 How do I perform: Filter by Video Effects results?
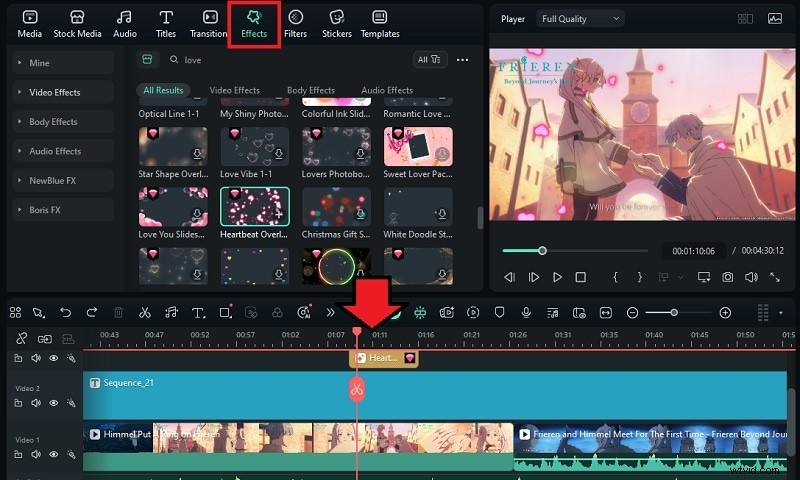tap(234, 90)
